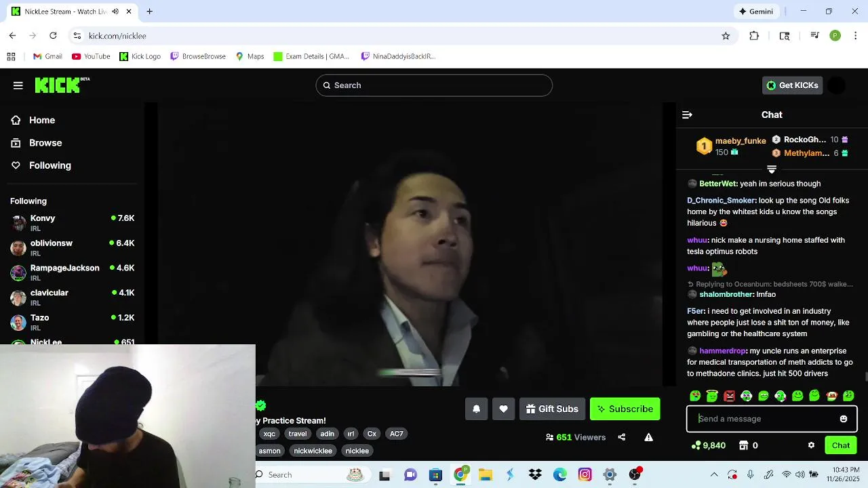The width and height of the screenshot is (868, 488).
Task: Open clavicular's channel in Following list
Action: click(72, 298)
